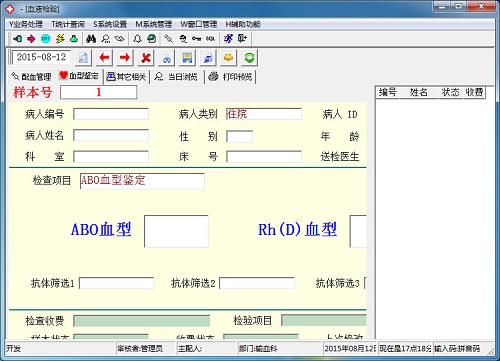Click the 编号 column header
500x361 pixels.
(388, 92)
